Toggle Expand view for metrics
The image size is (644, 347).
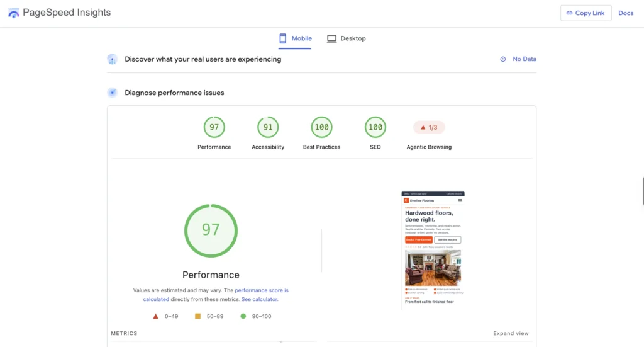[511, 333]
